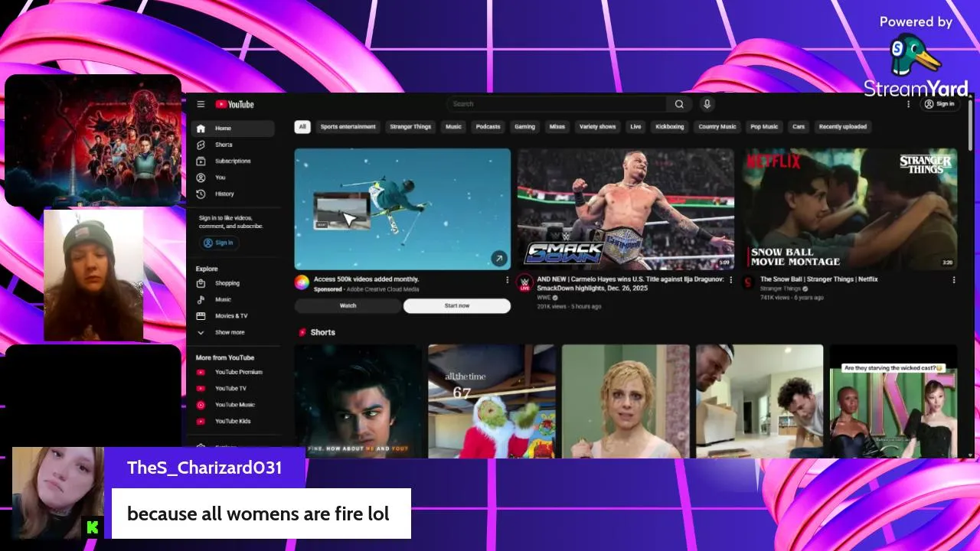The width and height of the screenshot is (980, 551).
Task: Open the Adobe skier ad thumbnail
Action: (403, 209)
